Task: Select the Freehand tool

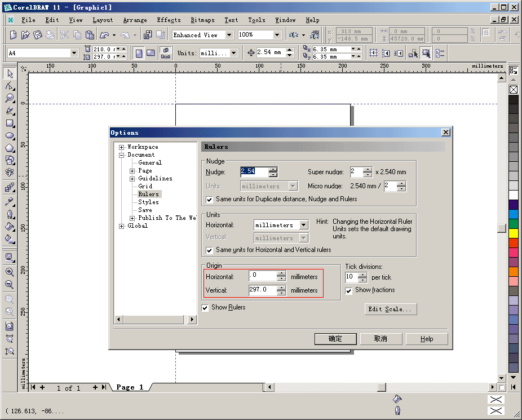Action: pyautogui.click(x=10, y=110)
